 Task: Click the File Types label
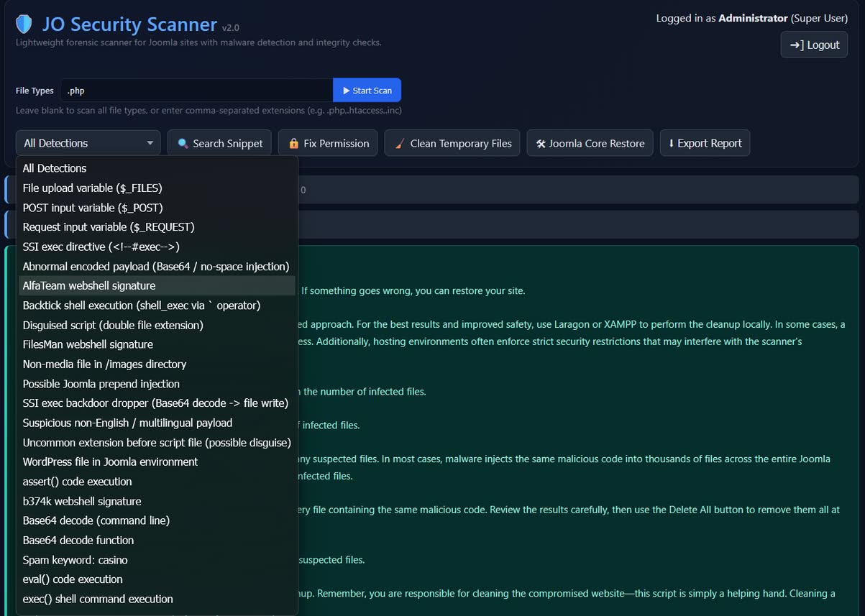click(x=35, y=91)
